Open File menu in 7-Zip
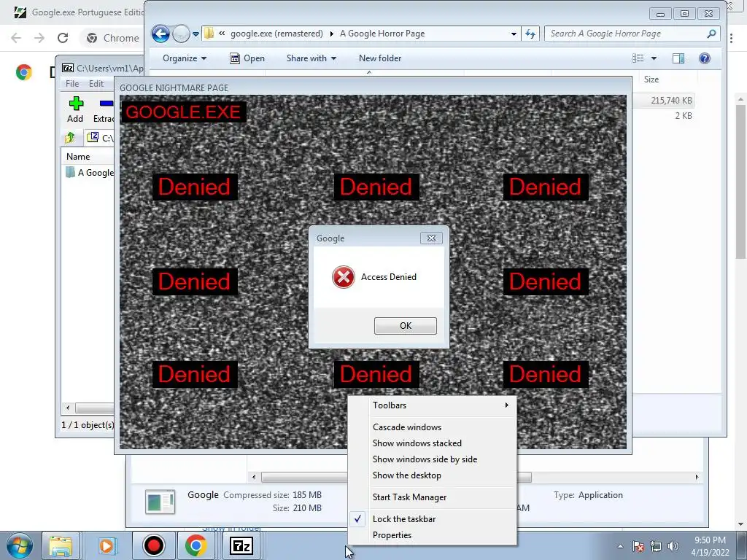Viewport: 747px width, 560px height. pyautogui.click(x=72, y=84)
